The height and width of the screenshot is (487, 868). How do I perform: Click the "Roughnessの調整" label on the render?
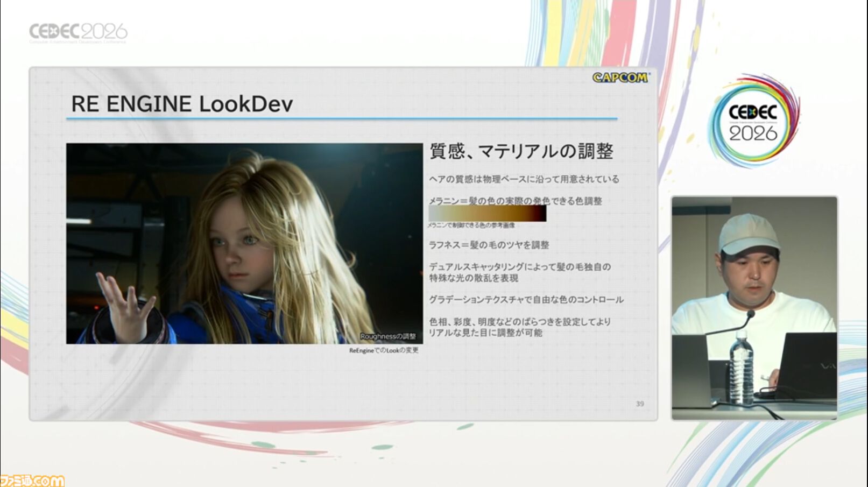tap(388, 336)
